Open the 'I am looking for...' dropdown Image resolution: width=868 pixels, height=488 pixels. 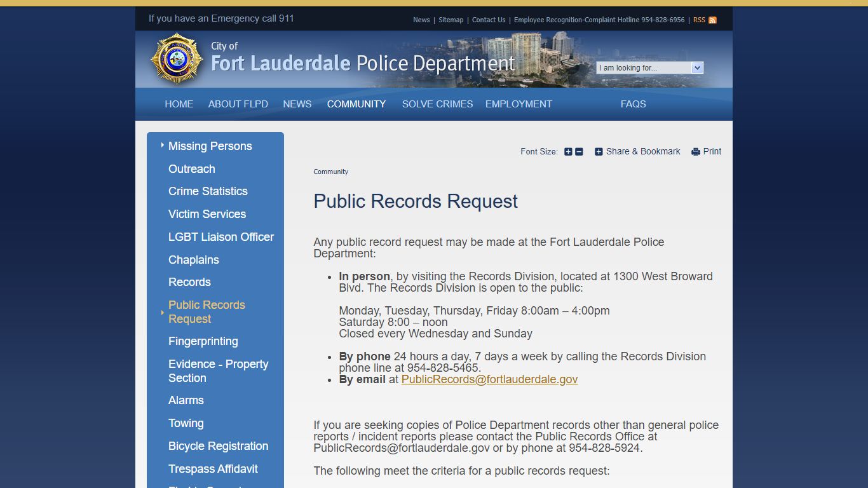pyautogui.click(x=649, y=68)
